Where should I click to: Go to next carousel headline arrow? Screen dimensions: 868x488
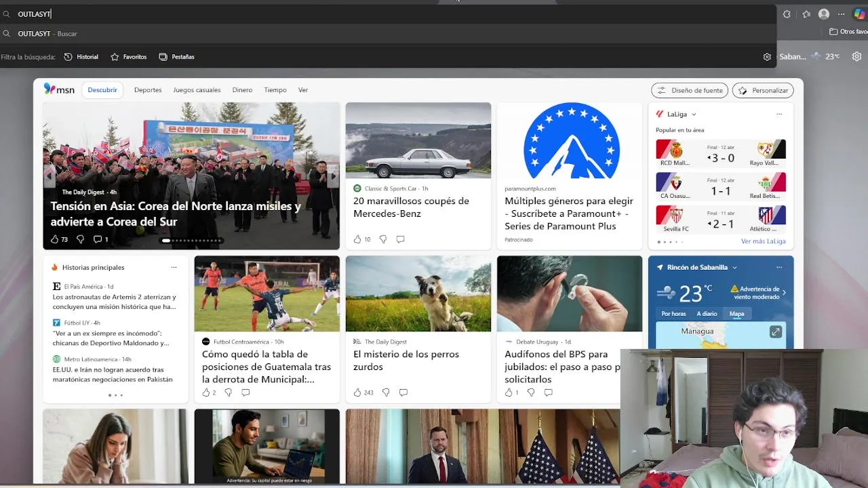[333, 176]
